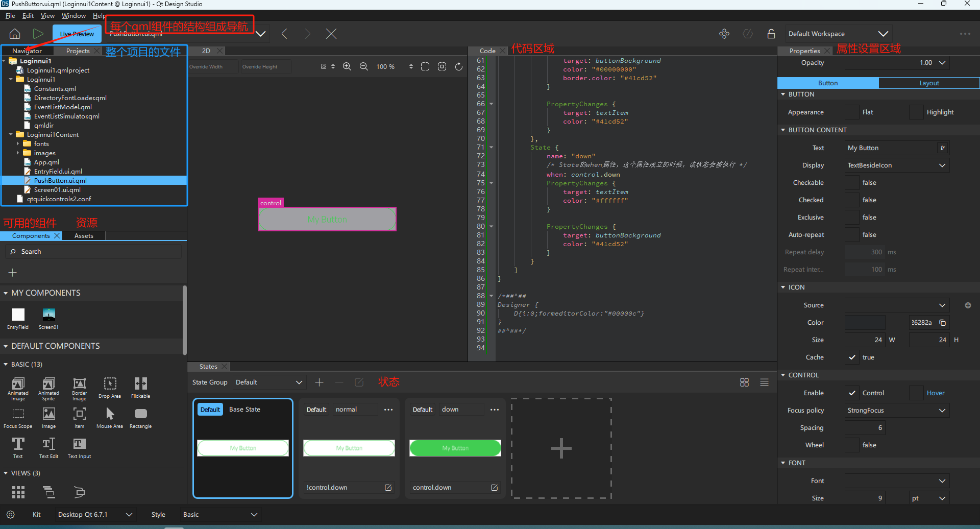The image size is (980, 529).
Task: Close the current document with the X icon
Action: coord(331,34)
